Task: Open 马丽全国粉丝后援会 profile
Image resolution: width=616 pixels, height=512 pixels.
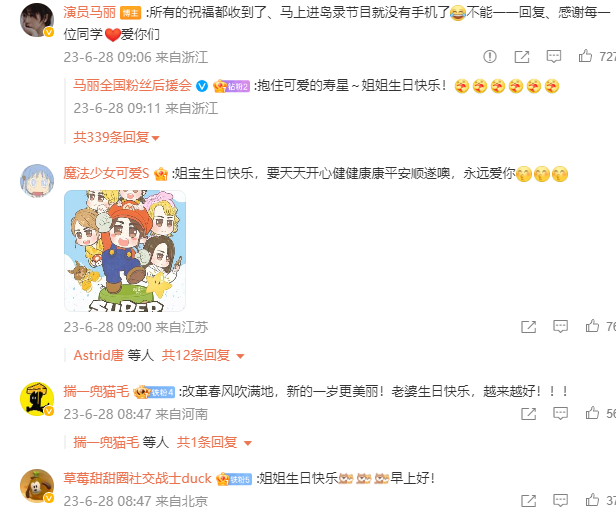Action: (x=132, y=85)
